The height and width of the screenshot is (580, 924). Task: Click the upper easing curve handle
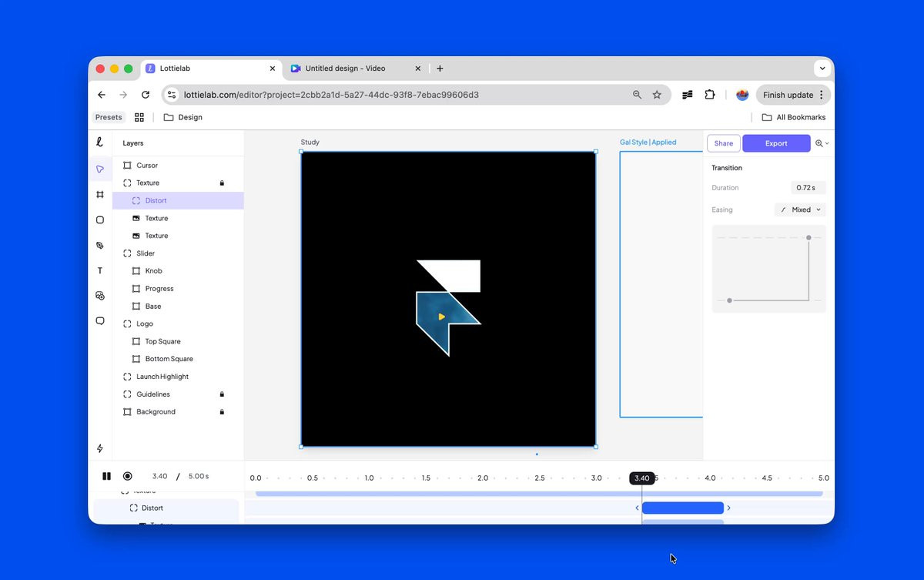point(808,237)
